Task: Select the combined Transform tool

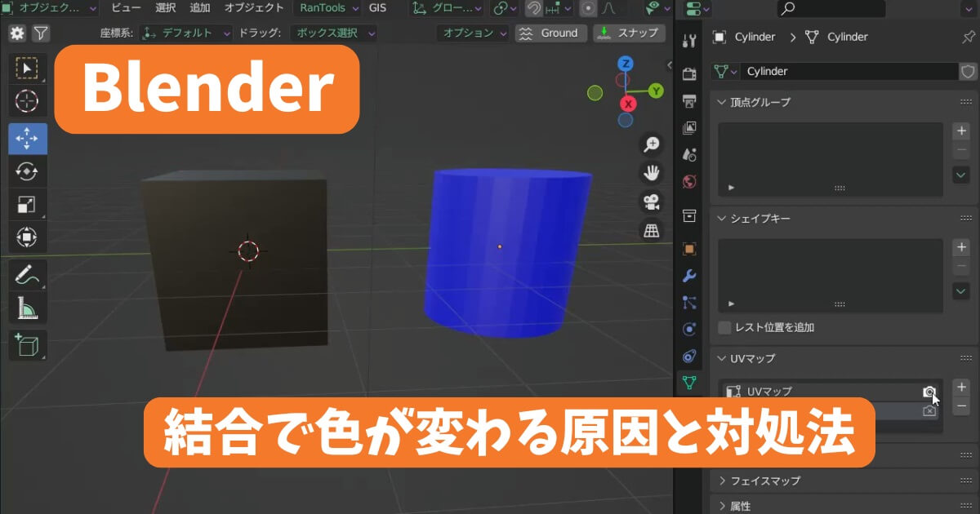Action: pyautogui.click(x=28, y=238)
